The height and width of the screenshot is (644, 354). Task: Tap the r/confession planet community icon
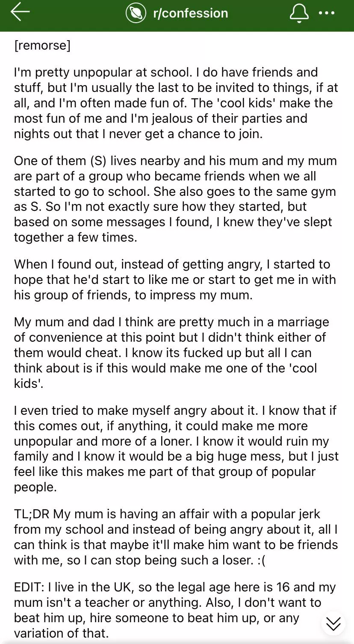(x=136, y=13)
